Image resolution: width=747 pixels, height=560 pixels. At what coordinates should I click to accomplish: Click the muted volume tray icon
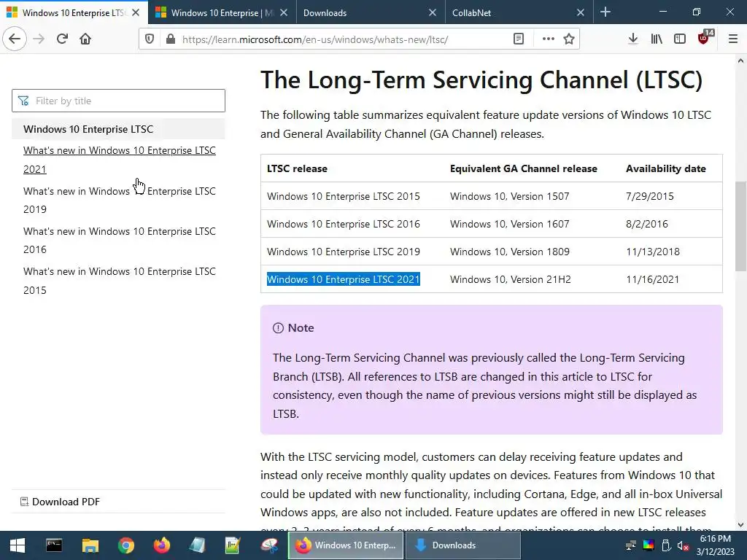click(683, 545)
